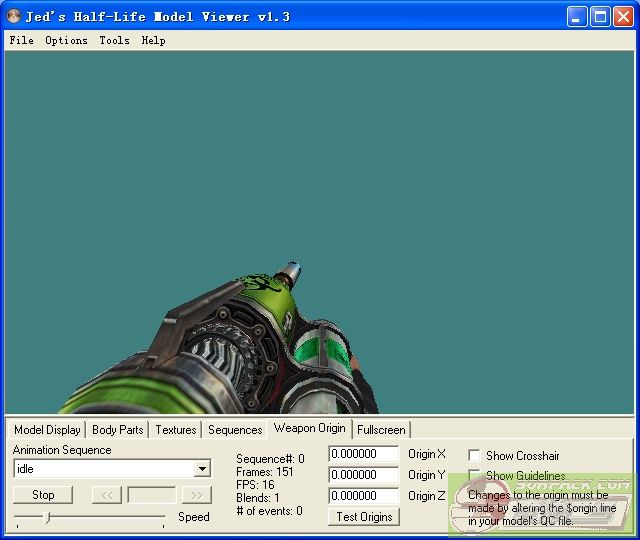
Task: Toggle the Show Guidelines checkbox
Action: pos(474,476)
